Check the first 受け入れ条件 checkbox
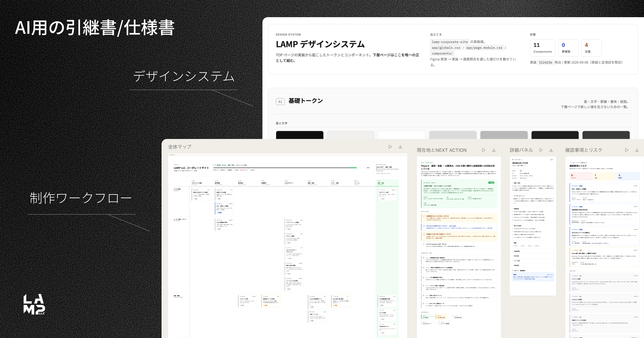Viewport: 644px width, 338px height. (513, 229)
